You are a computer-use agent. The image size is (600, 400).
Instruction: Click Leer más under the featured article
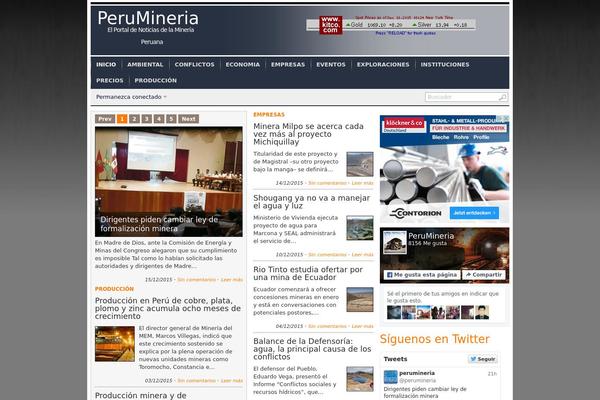[x=232, y=280]
